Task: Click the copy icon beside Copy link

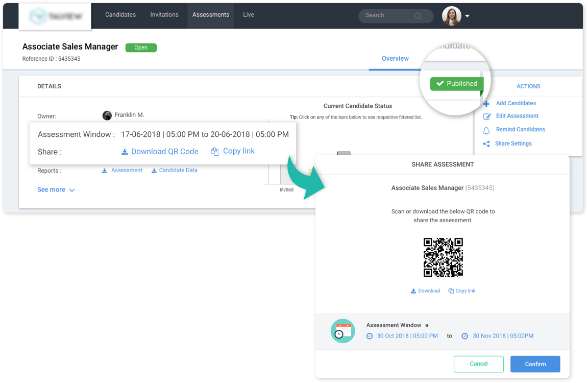Action: click(215, 152)
